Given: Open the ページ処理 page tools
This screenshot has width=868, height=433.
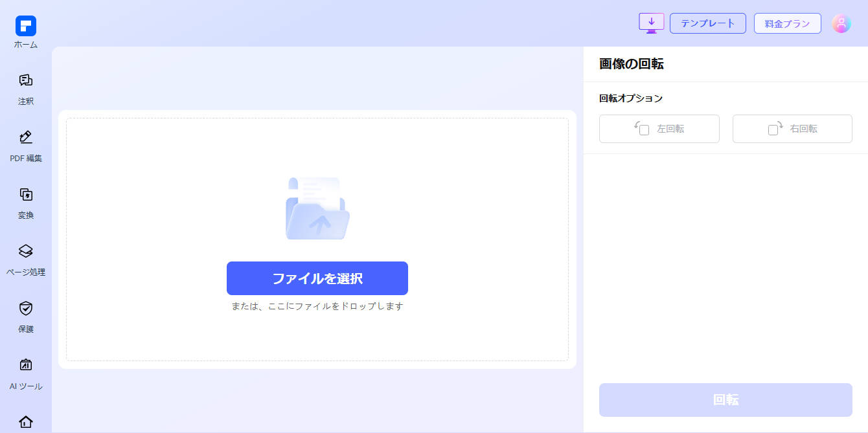Looking at the screenshot, I should point(26,260).
